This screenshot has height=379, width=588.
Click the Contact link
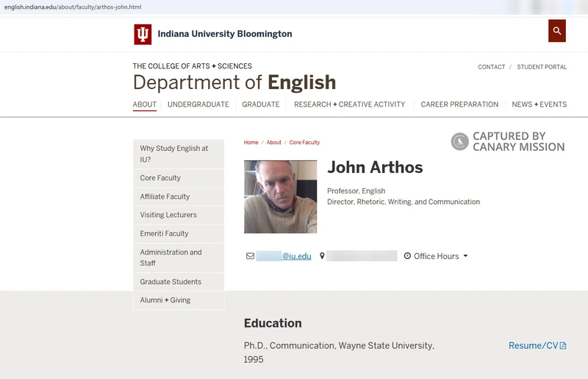[x=491, y=67]
